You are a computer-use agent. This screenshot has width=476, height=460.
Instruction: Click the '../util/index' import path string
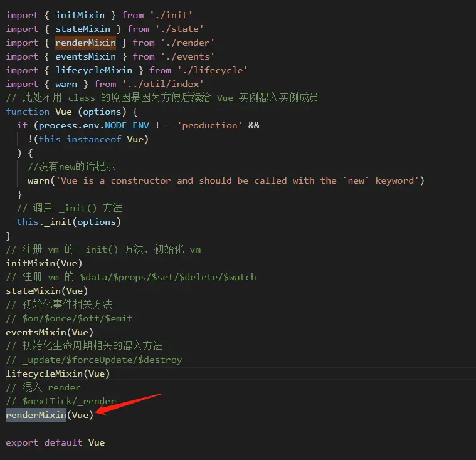click(x=162, y=84)
